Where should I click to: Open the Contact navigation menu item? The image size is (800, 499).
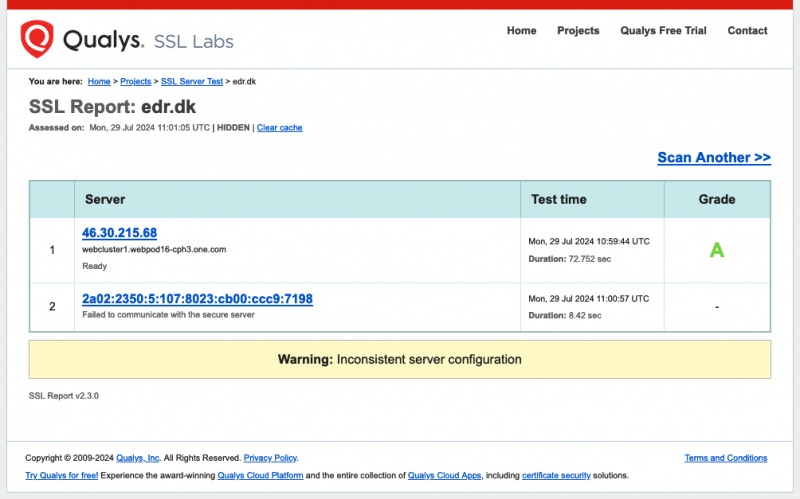(747, 31)
